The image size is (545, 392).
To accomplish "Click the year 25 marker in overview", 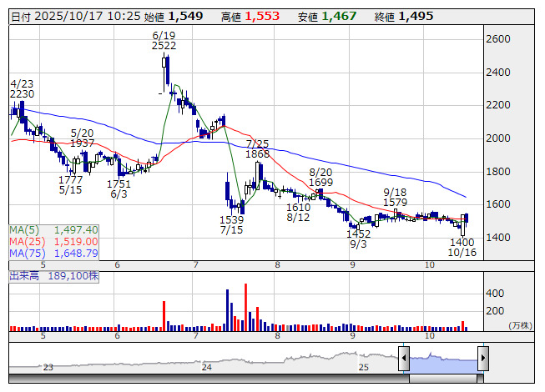I will pyautogui.click(x=363, y=367).
